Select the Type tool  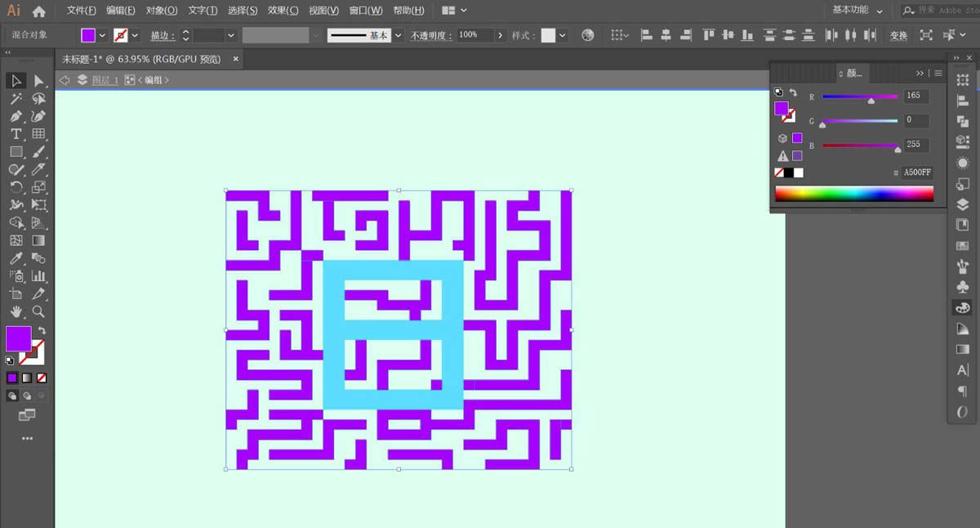coord(15,133)
